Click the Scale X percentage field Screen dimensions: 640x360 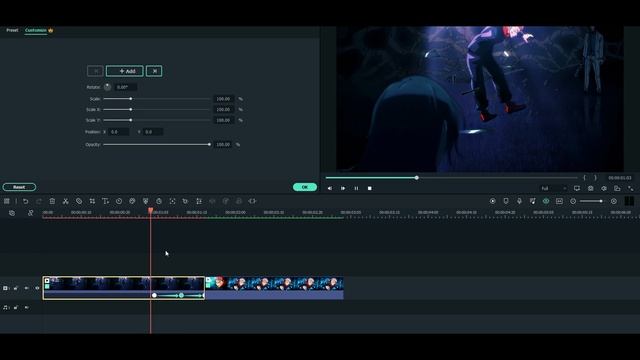pos(223,109)
